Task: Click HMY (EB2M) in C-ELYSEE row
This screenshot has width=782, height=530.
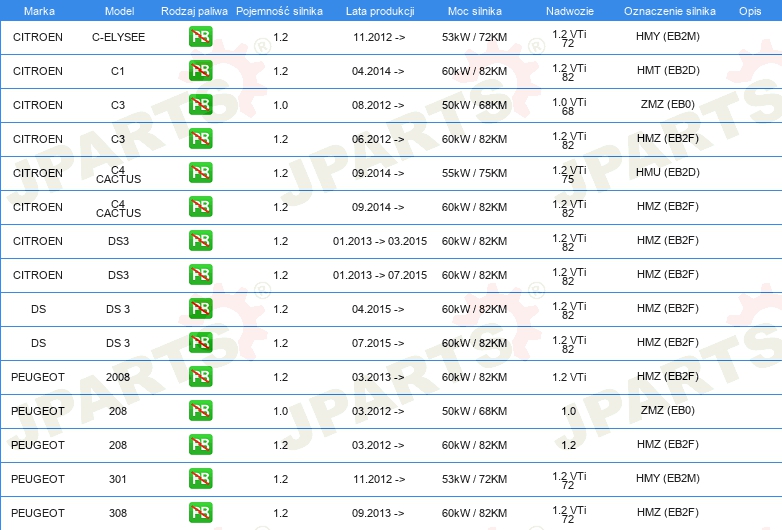Action: 668,36
